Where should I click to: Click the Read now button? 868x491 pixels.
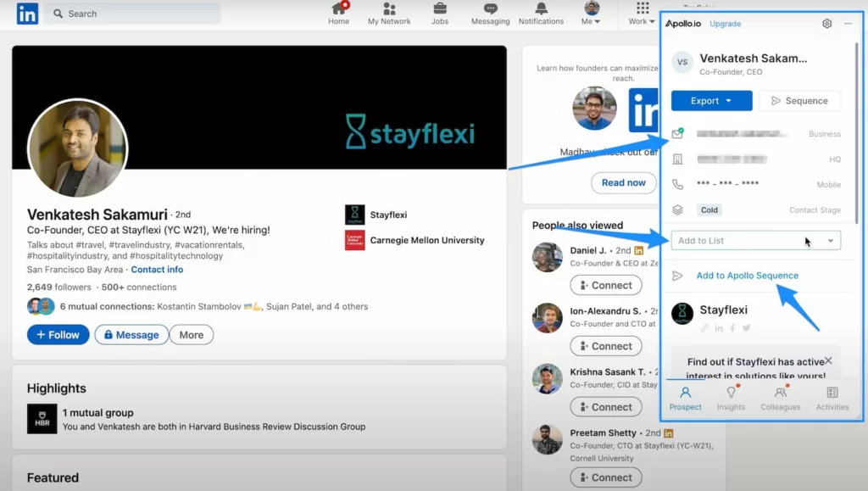623,182
